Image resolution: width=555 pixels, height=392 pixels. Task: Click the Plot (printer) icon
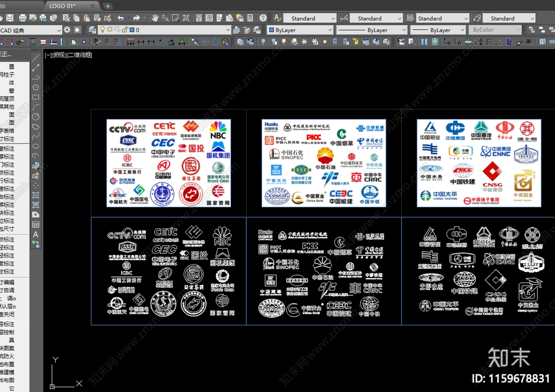point(23,18)
